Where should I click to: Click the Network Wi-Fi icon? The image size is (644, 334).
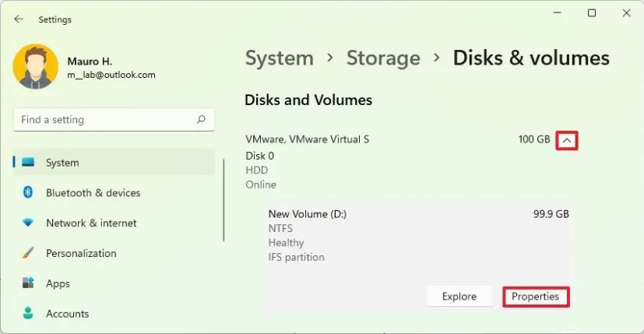tap(29, 223)
